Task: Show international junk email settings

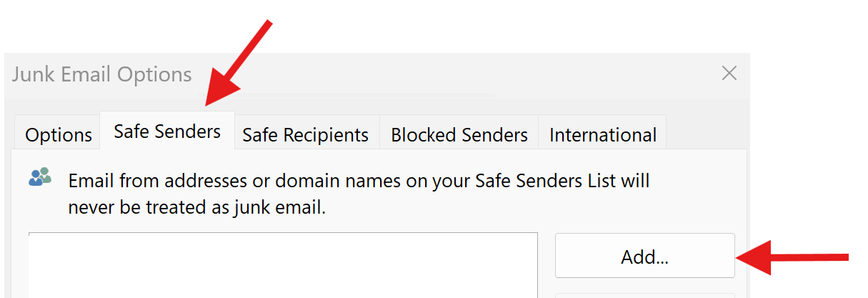Action: (x=603, y=135)
